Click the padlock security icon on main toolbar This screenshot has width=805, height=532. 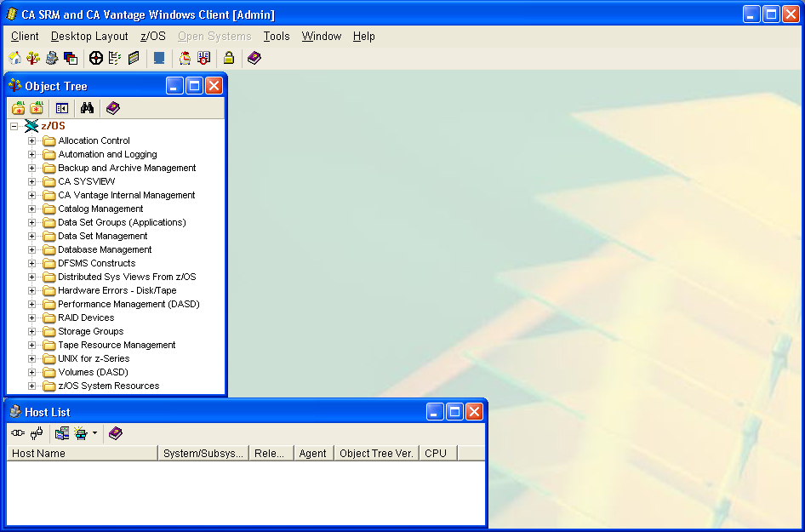pyautogui.click(x=228, y=58)
